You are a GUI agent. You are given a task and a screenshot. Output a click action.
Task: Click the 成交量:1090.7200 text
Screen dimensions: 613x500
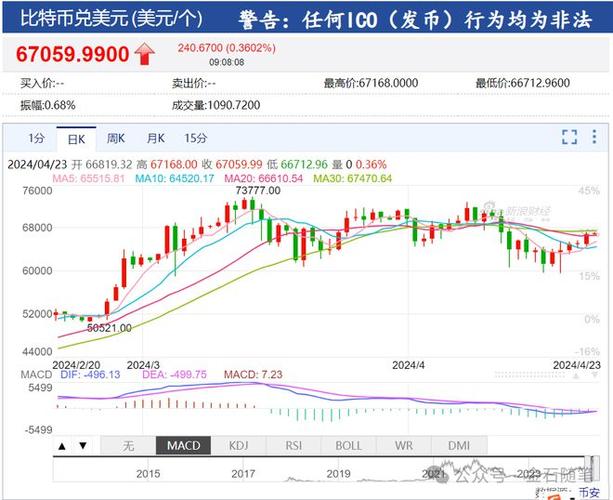(x=216, y=105)
